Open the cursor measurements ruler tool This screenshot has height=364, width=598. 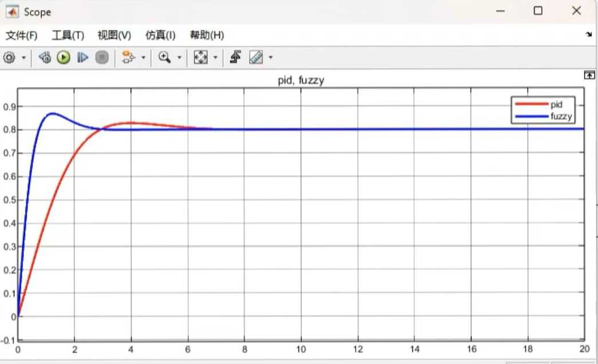[x=256, y=57]
